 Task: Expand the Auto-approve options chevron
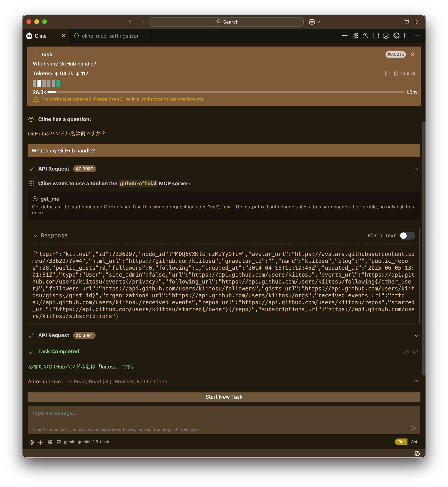[416, 382]
